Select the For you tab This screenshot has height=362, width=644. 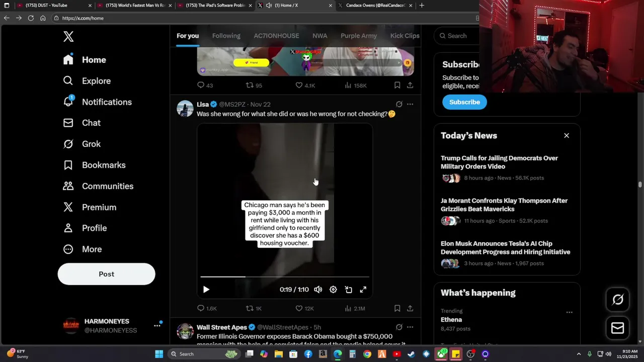tap(188, 36)
